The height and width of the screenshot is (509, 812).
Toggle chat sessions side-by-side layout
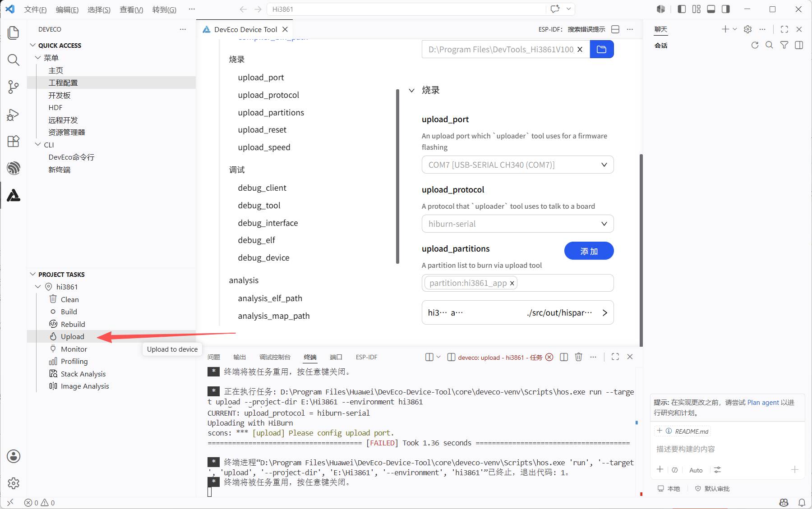click(799, 45)
